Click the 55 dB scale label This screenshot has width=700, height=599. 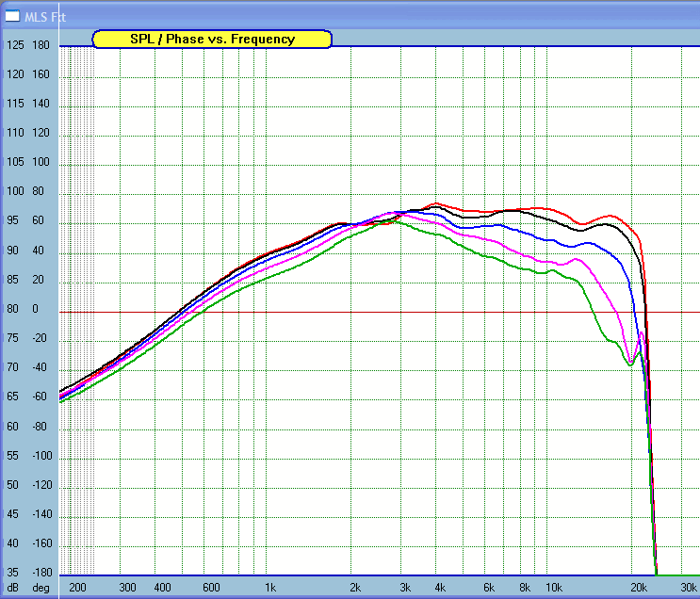pyautogui.click(x=12, y=456)
